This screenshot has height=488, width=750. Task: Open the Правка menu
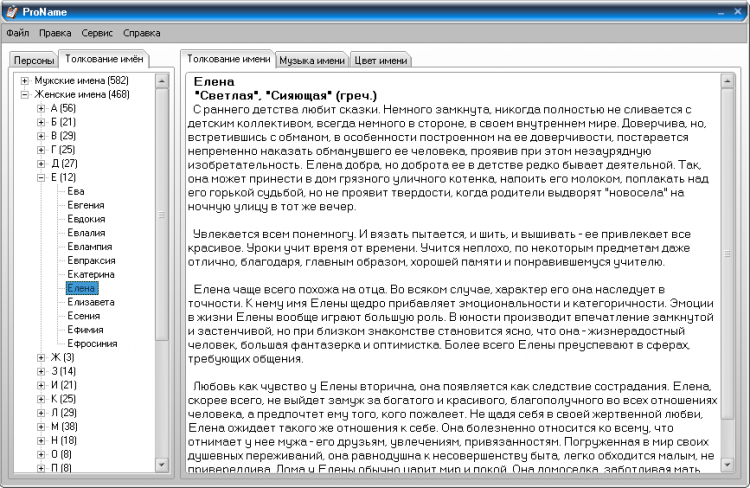(x=55, y=33)
